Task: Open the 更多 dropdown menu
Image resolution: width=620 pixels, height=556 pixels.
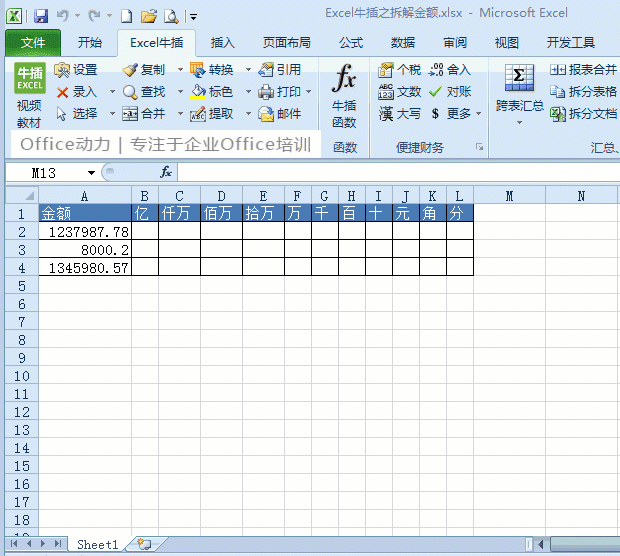Action: click(457, 114)
